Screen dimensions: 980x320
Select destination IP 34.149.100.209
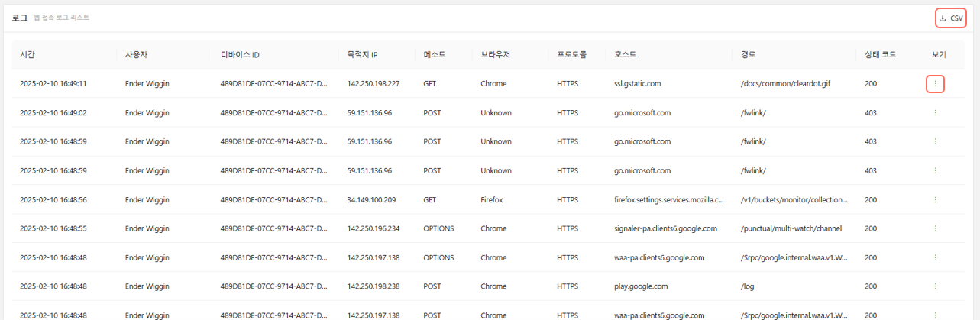click(x=373, y=200)
